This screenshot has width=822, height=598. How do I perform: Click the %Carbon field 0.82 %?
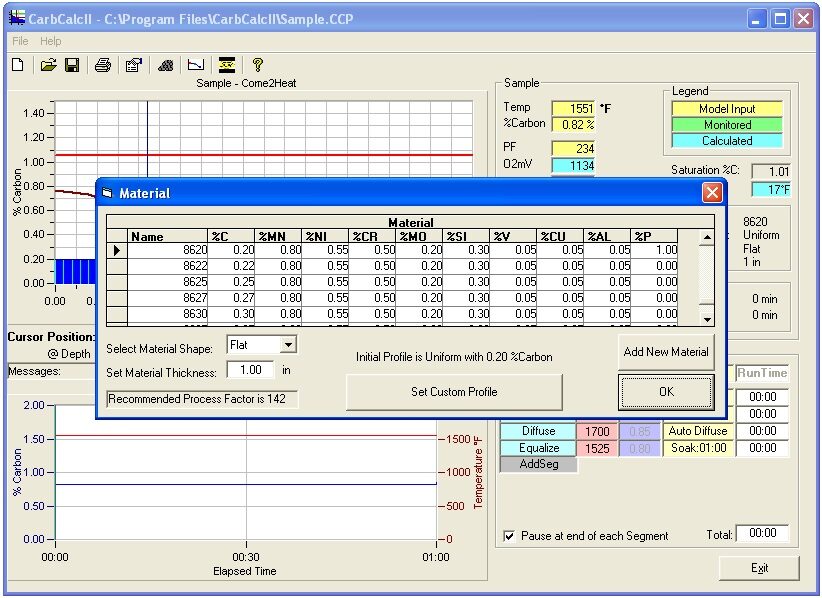573,125
